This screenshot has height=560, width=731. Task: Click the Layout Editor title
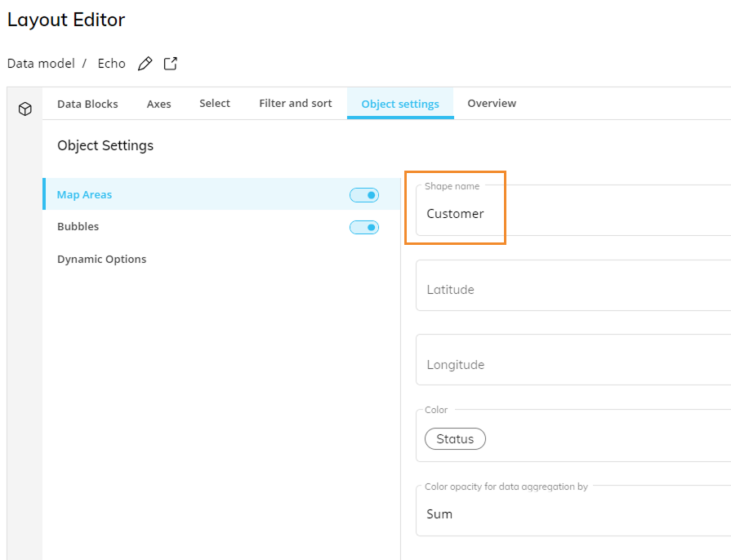pyautogui.click(x=66, y=20)
